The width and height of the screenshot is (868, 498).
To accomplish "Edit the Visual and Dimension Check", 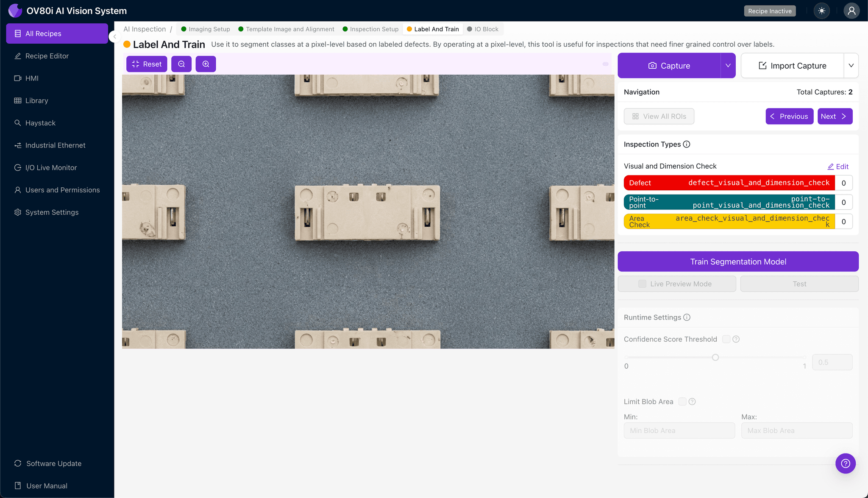I will click(838, 166).
